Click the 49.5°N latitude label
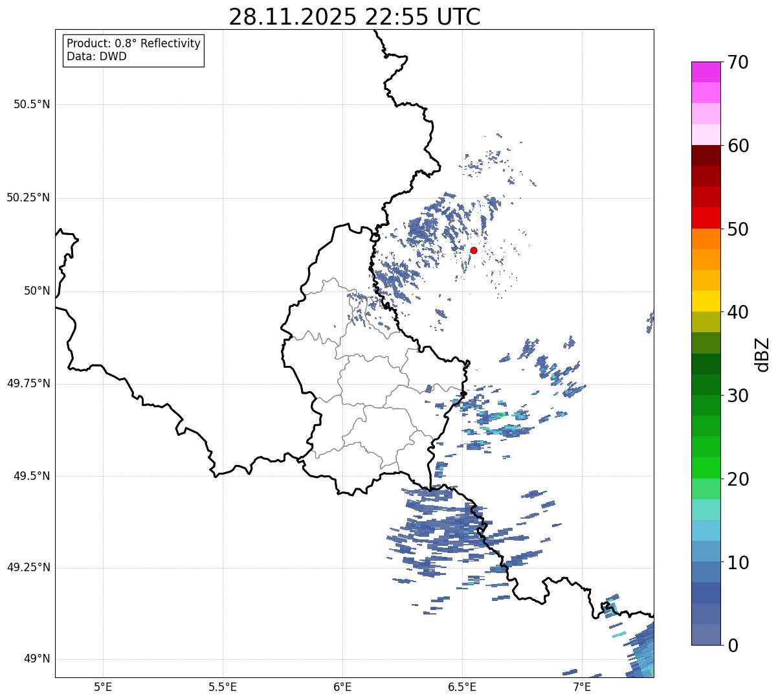The width and height of the screenshot is (778, 700). tap(32, 476)
